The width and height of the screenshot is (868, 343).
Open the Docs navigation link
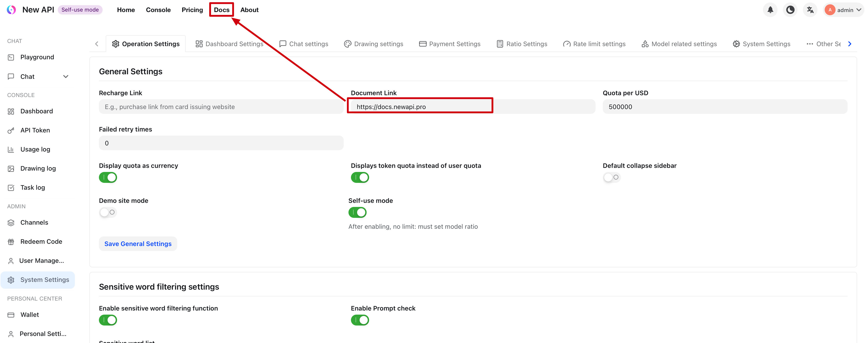coord(221,10)
